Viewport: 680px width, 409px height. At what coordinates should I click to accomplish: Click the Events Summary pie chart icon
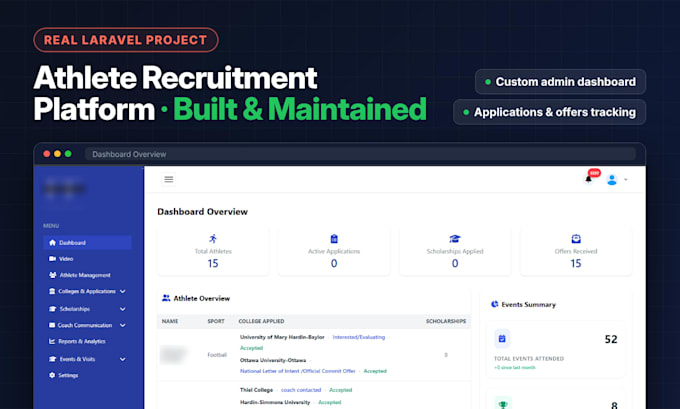pyautogui.click(x=494, y=304)
